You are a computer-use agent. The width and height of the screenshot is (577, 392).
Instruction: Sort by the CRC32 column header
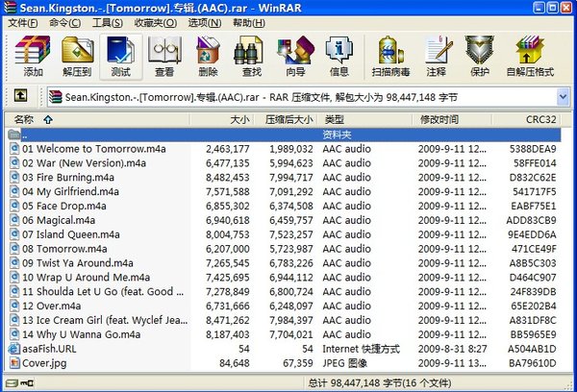[x=527, y=119]
